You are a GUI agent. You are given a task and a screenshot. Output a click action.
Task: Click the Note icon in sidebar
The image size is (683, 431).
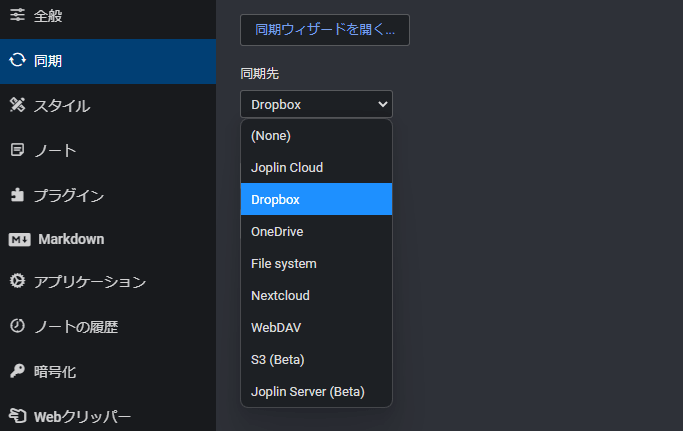click(x=17, y=150)
